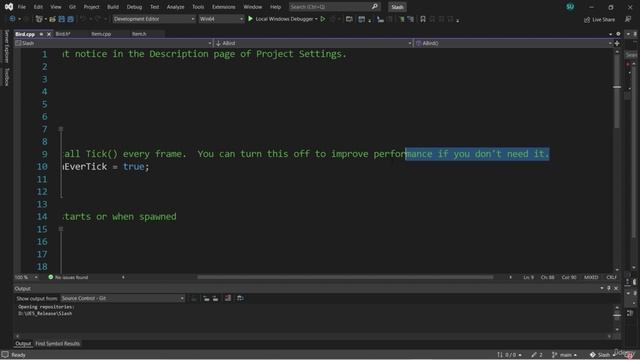Open the Slash project scope dropdown
Screen dimensions: 640x360
click(113, 43)
